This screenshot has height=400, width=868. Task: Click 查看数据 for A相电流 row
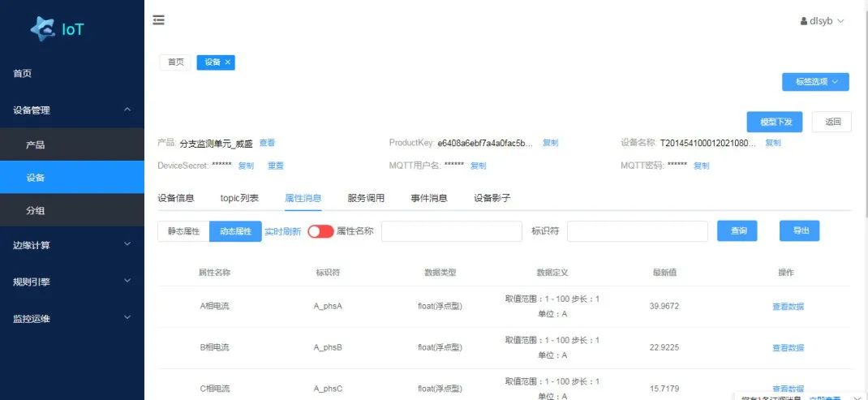788,307
